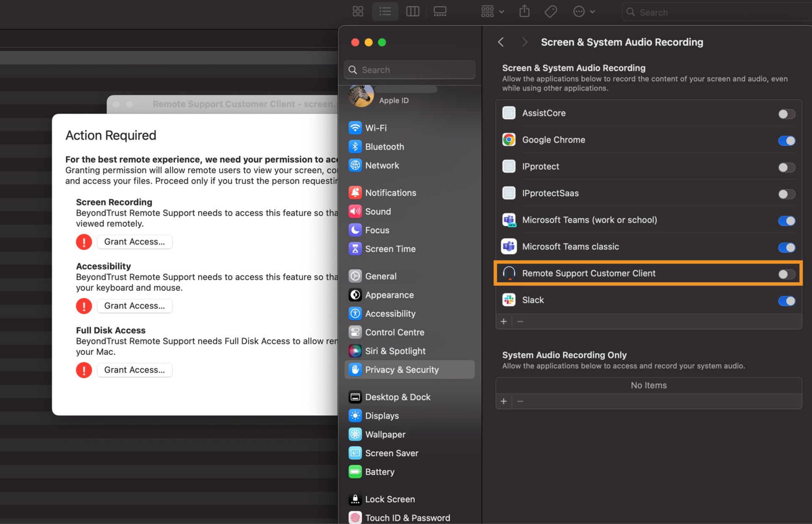Image resolution: width=812 pixels, height=524 pixels.
Task: Remove app from System Audio Recording Only
Action: 520,401
